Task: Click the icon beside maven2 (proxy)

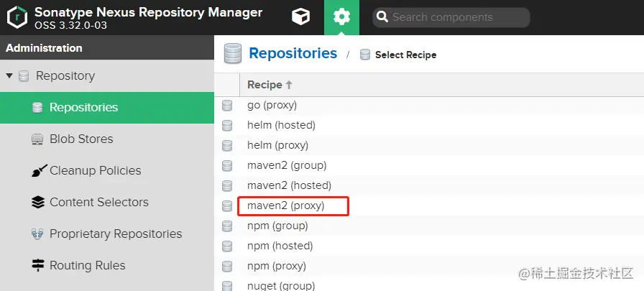Action: tap(227, 206)
